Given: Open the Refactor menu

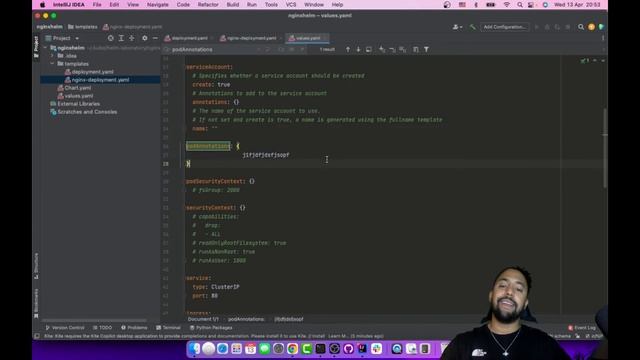Looking at the screenshot, I should pos(208,5).
